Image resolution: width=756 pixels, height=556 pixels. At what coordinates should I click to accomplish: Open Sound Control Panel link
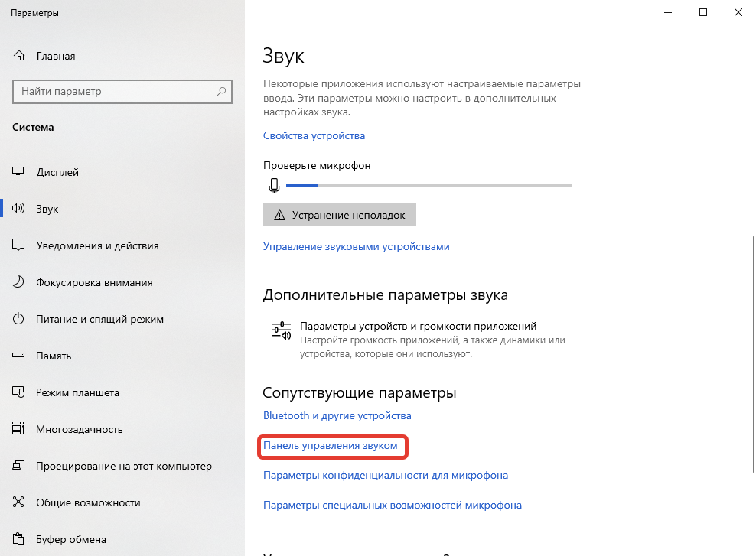[x=331, y=445]
